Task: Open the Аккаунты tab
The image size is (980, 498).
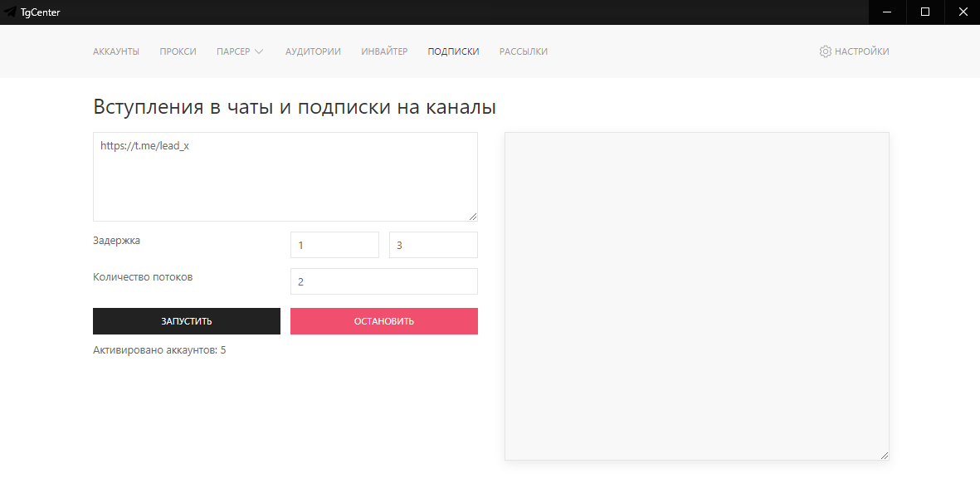Action: click(116, 51)
